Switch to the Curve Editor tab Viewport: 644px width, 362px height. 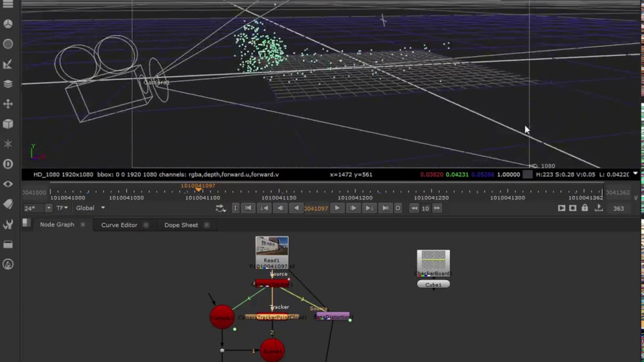coord(119,225)
